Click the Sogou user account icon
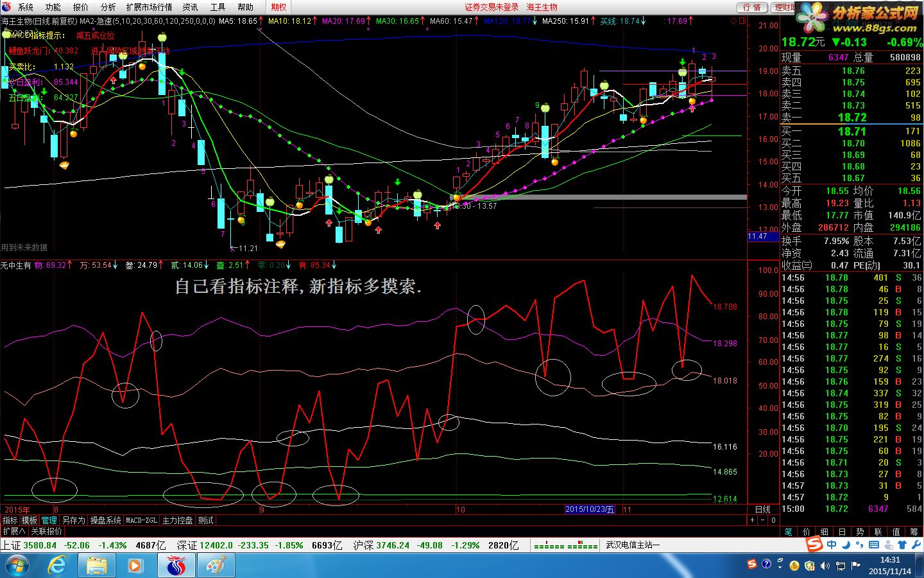 click(887, 545)
